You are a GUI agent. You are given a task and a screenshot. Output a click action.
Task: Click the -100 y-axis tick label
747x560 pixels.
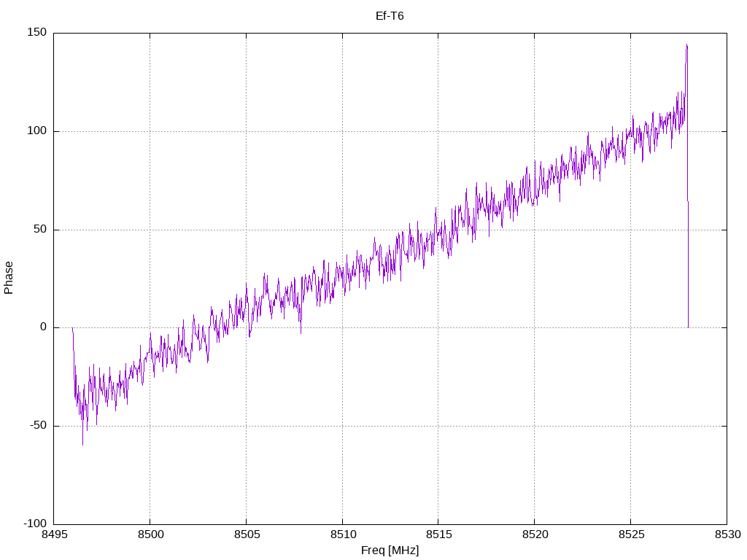(35, 524)
